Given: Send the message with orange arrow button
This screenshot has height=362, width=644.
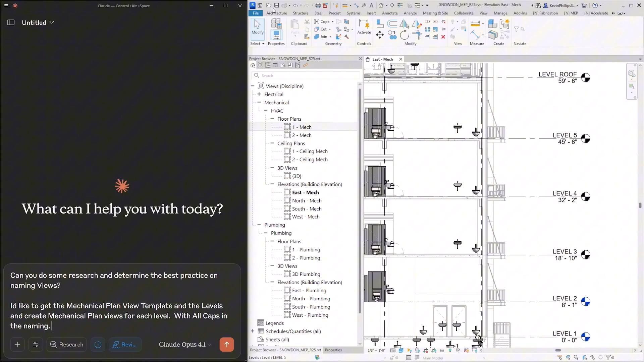Looking at the screenshot, I should click(227, 345).
